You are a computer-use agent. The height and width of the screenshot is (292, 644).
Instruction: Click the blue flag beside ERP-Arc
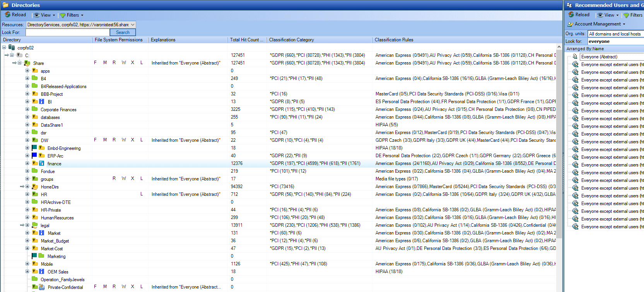point(34,156)
